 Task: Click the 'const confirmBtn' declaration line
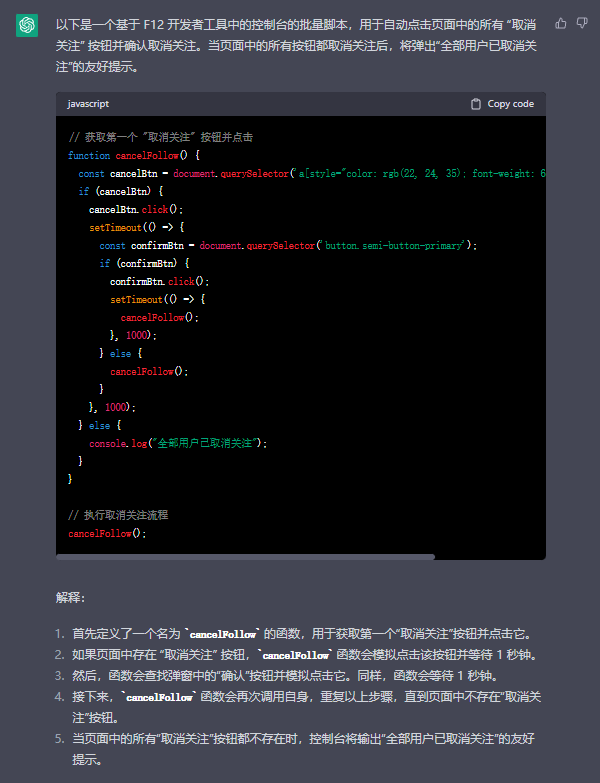tap(288, 245)
